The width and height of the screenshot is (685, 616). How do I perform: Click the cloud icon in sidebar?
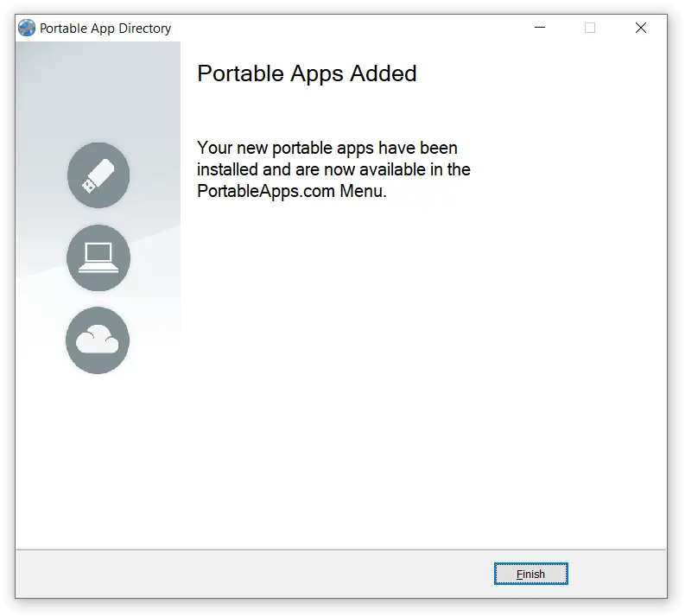[98, 340]
